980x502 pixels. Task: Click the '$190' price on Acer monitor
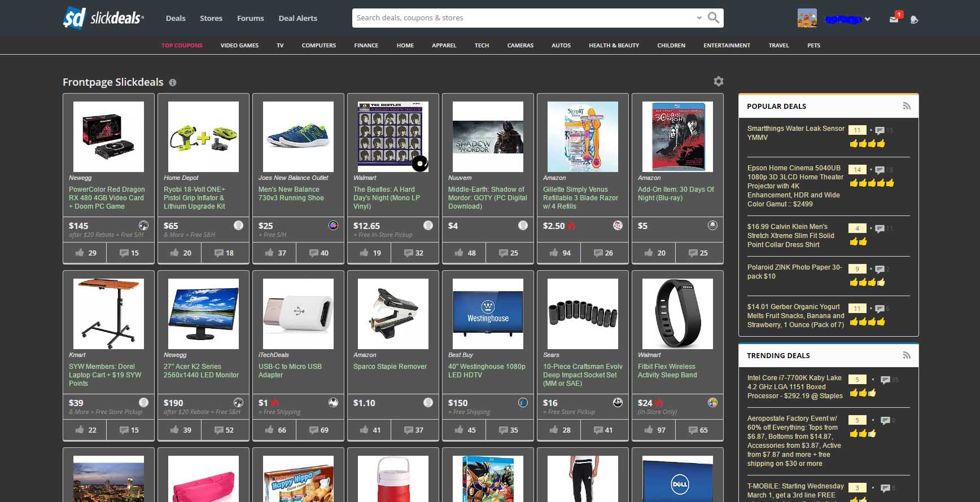(x=173, y=403)
